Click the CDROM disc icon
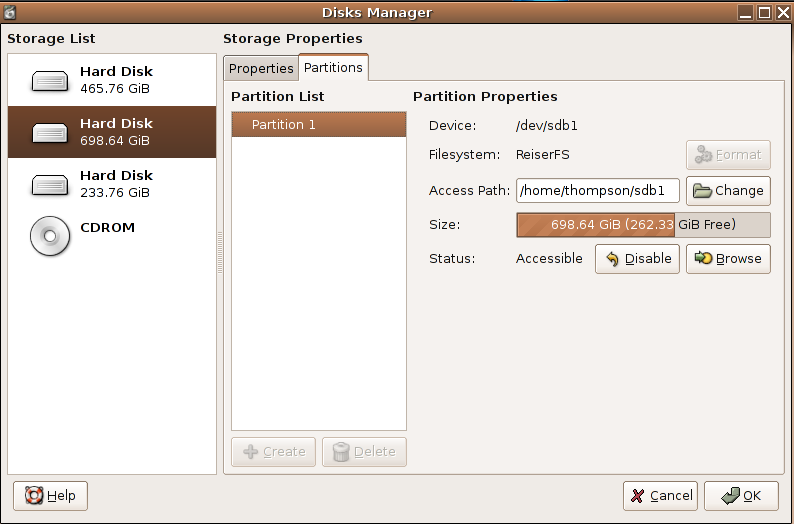The image size is (794, 524). point(49,236)
